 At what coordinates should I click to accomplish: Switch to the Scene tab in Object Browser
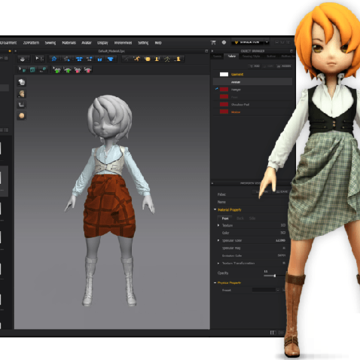tap(217, 56)
